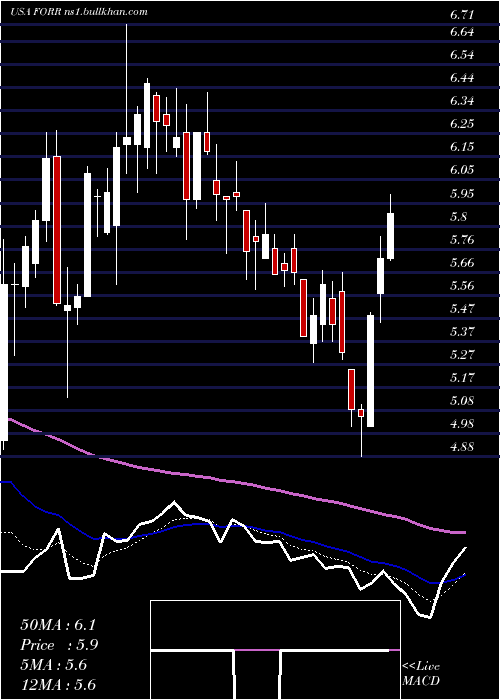Select the 5.95 price label

pos(462,194)
